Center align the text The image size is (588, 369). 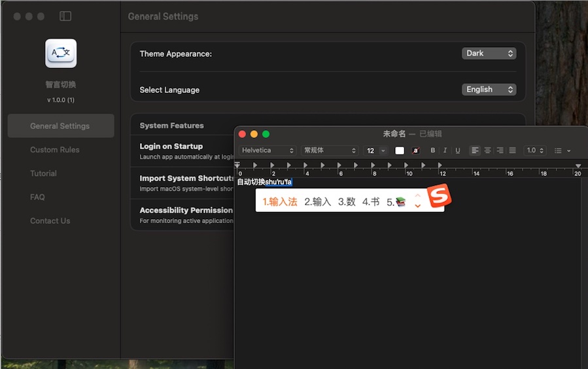[487, 150]
